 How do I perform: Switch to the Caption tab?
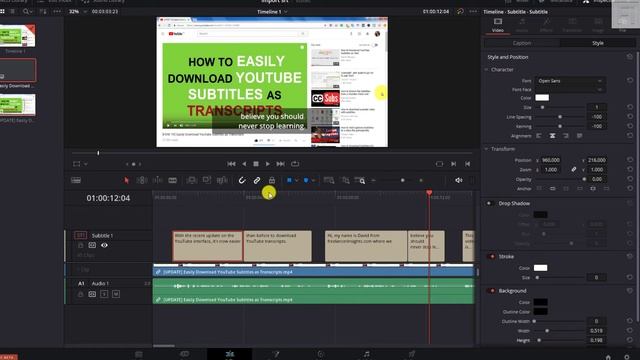522,43
